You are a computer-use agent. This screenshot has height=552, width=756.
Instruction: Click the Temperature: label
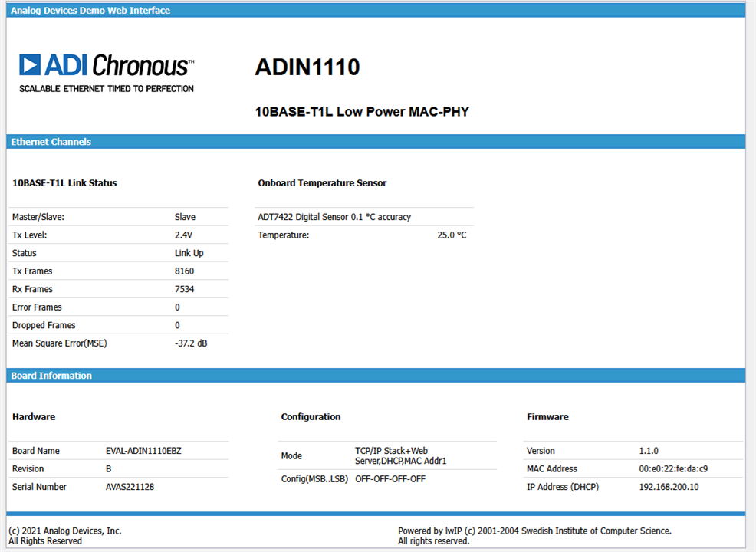click(284, 235)
